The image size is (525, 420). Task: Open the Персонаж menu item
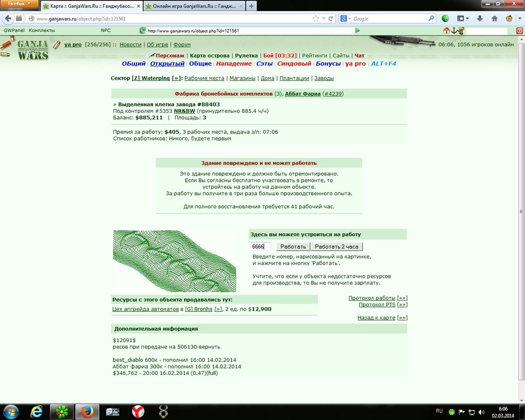click(170, 55)
